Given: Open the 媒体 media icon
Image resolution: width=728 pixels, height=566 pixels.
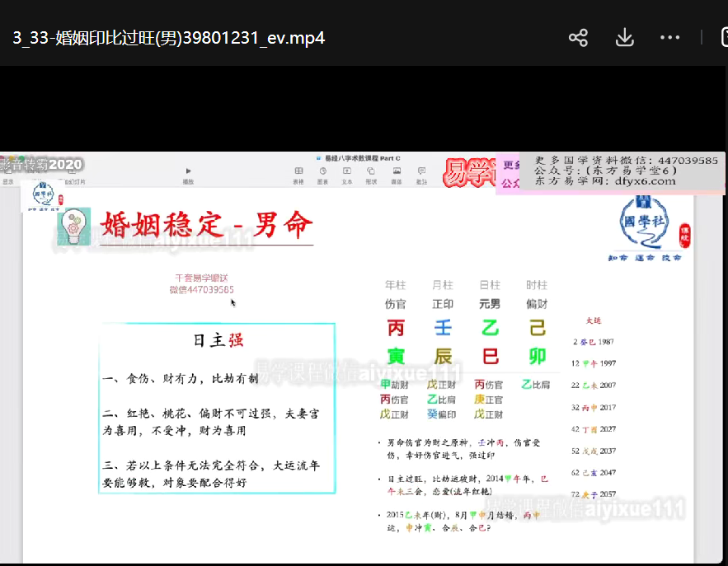Looking at the screenshot, I should pos(396,175).
